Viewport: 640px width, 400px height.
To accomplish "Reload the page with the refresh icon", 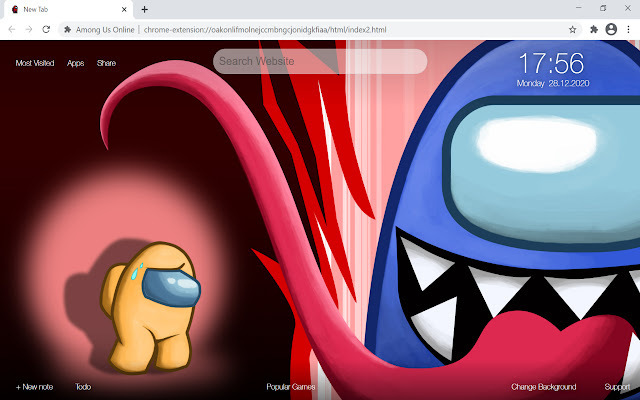I will point(46,29).
